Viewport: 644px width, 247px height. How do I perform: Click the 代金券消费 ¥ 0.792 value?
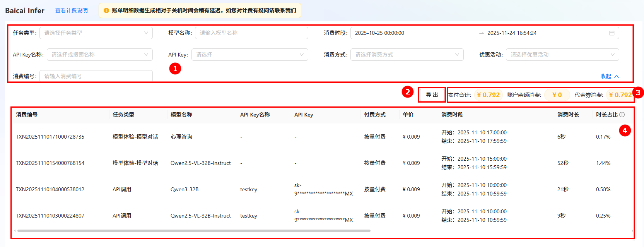point(620,95)
